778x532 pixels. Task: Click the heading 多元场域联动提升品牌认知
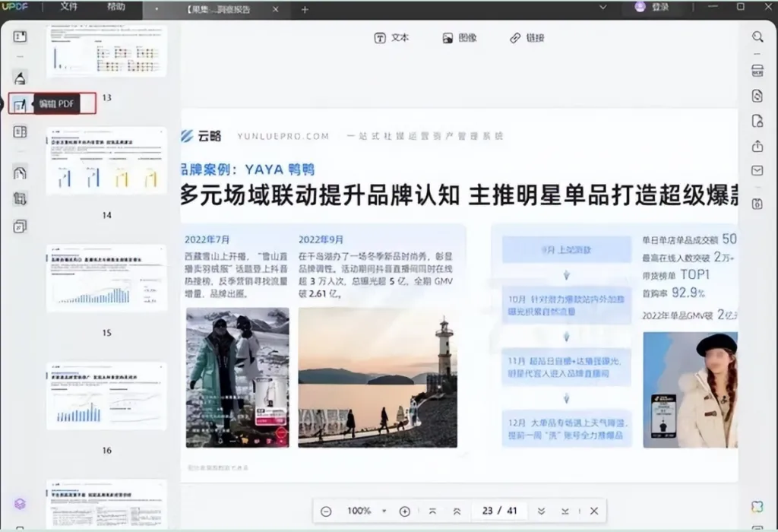tap(320, 194)
